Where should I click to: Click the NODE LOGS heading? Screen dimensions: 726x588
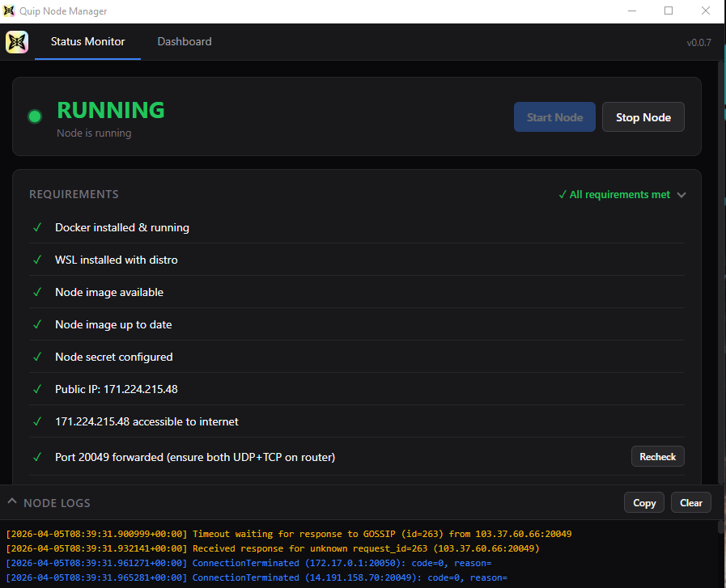tap(57, 503)
